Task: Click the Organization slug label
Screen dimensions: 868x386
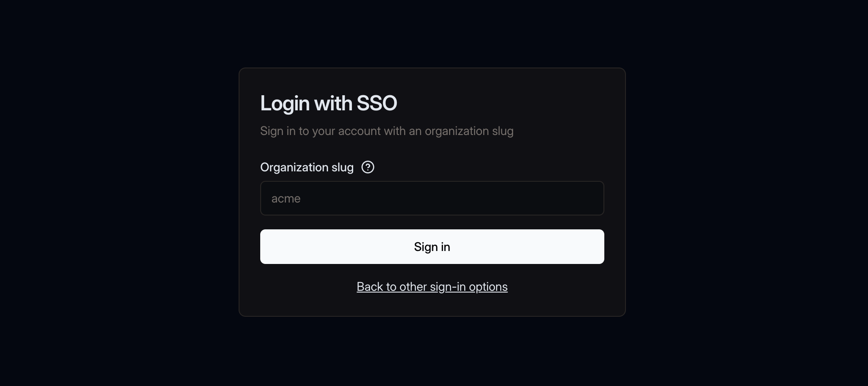Action: pyautogui.click(x=307, y=167)
